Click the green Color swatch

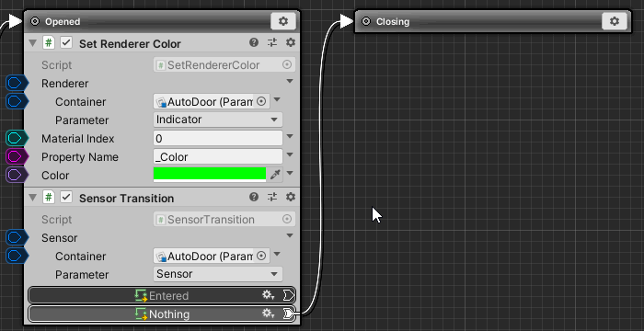coord(210,174)
